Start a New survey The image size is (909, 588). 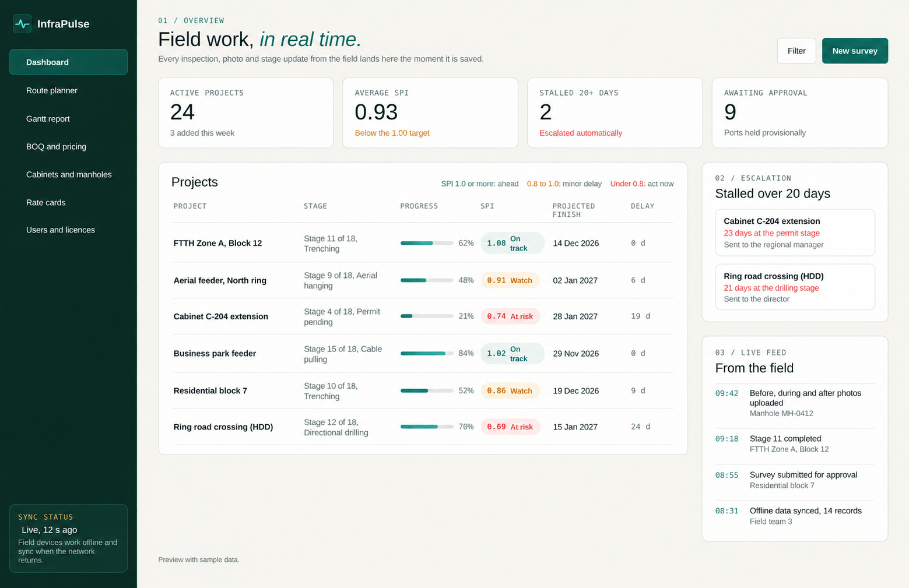(x=855, y=51)
